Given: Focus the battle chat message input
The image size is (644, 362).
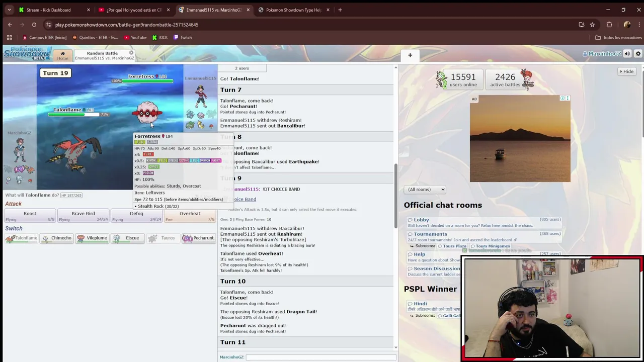Looking at the screenshot, I should (x=320, y=357).
